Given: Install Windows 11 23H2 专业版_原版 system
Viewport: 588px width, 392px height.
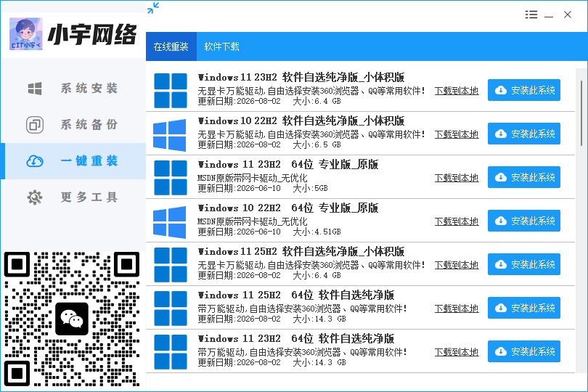Looking at the screenshot, I should tap(524, 177).
